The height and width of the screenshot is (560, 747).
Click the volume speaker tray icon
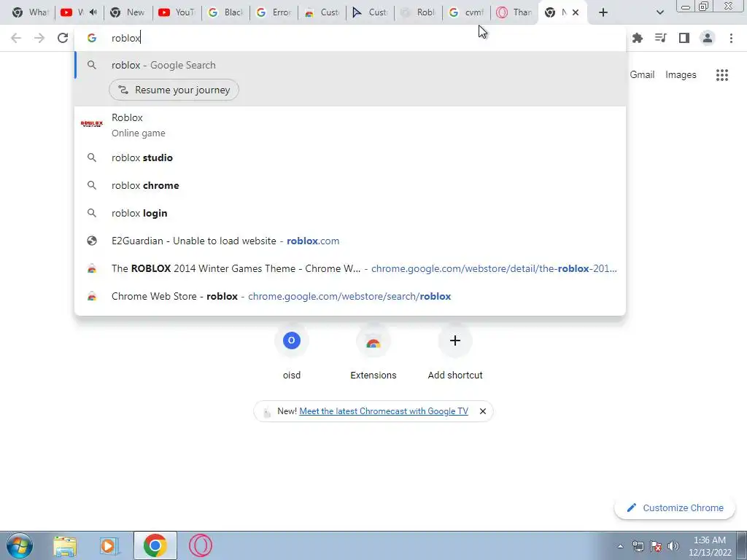pyautogui.click(x=673, y=546)
